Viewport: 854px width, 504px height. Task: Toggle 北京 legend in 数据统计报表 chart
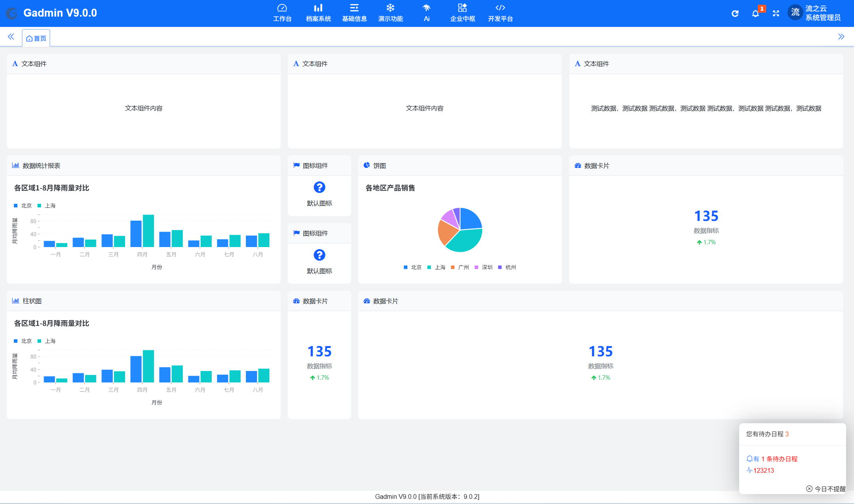click(23, 205)
